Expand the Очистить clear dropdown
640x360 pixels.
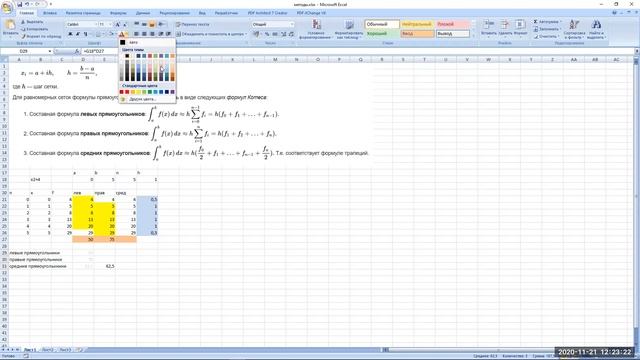(558, 36)
